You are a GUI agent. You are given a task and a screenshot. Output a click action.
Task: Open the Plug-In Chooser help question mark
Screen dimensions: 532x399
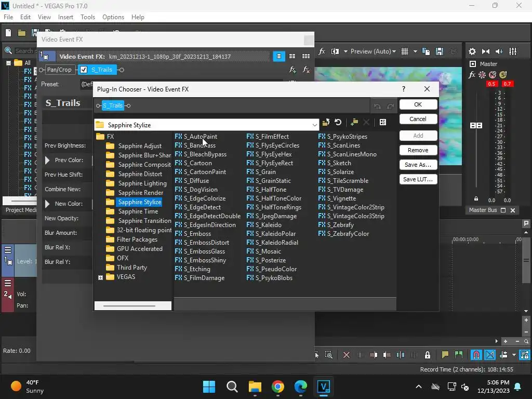tap(403, 89)
